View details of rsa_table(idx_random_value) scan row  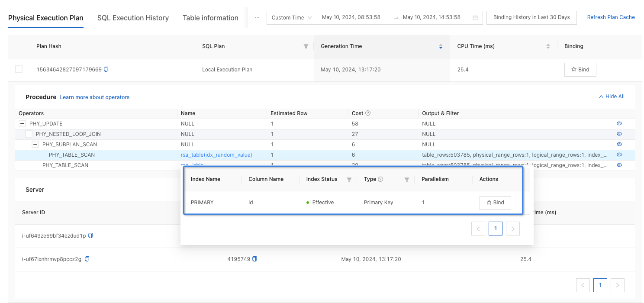click(619, 155)
